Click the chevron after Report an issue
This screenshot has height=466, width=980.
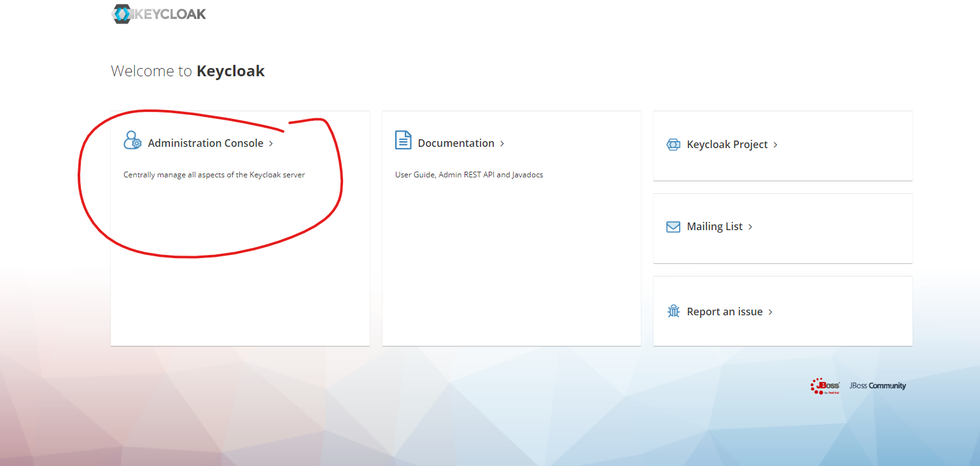771,312
